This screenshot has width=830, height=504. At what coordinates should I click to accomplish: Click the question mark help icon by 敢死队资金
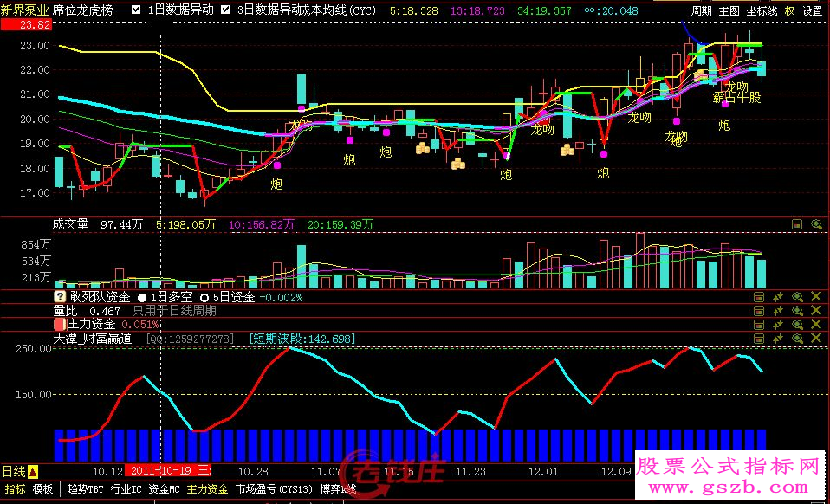[60, 297]
